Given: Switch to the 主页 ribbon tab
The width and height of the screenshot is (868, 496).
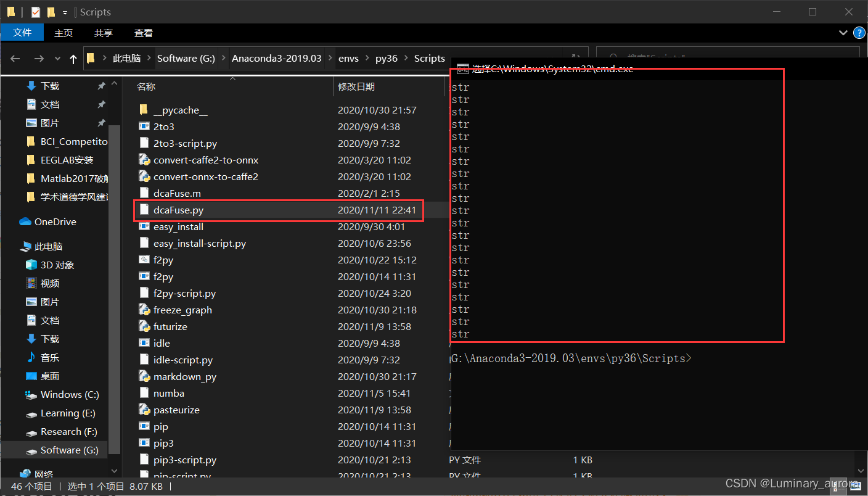Looking at the screenshot, I should tap(63, 33).
